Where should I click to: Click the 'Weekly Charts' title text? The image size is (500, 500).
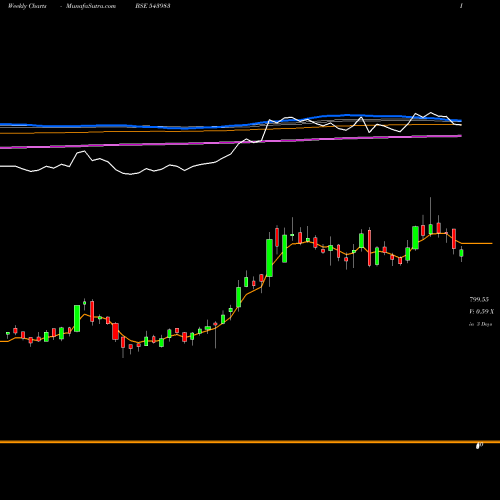[27, 6]
